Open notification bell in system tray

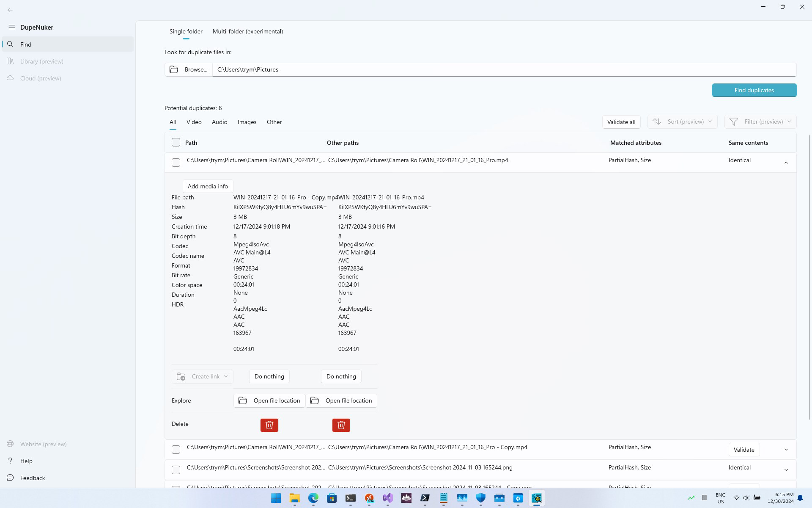800,498
